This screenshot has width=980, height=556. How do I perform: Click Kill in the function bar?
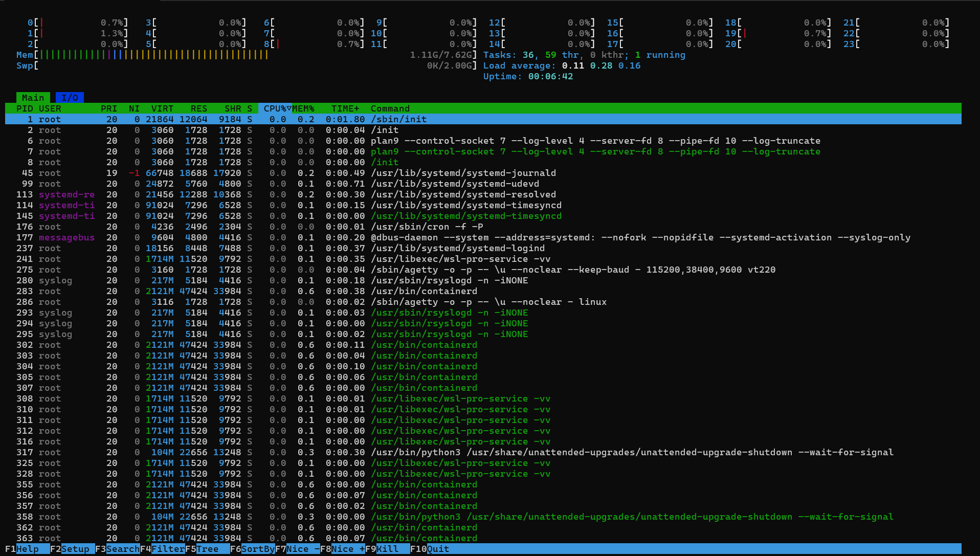pyautogui.click(x=387, y=549)
